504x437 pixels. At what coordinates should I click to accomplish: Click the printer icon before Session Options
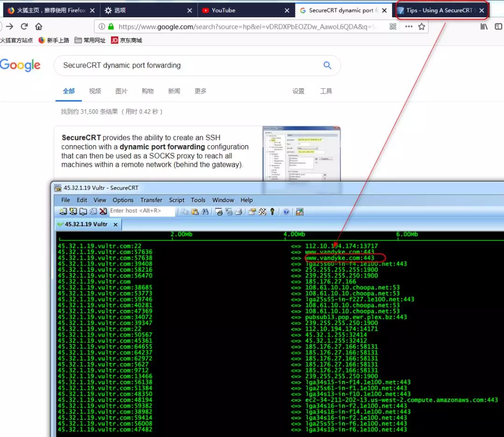(238, 211)
